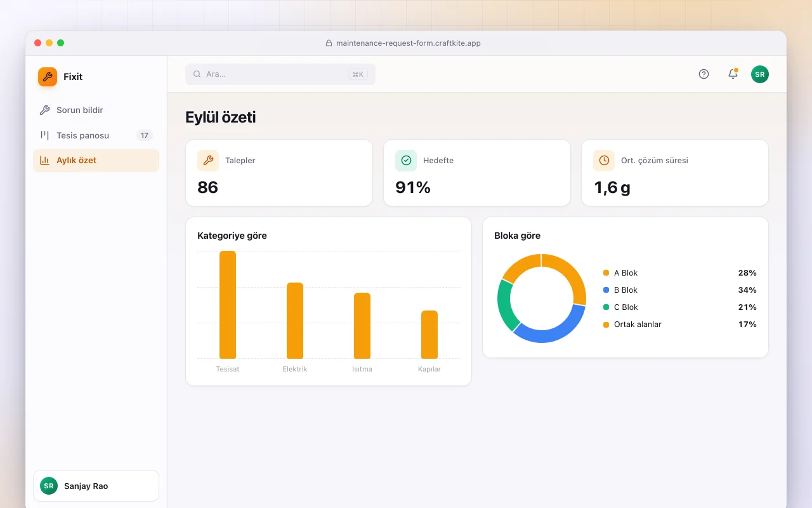Screen dimensions: 812x508
Task: Click the Bloka göre chart title
Action: 517,236
